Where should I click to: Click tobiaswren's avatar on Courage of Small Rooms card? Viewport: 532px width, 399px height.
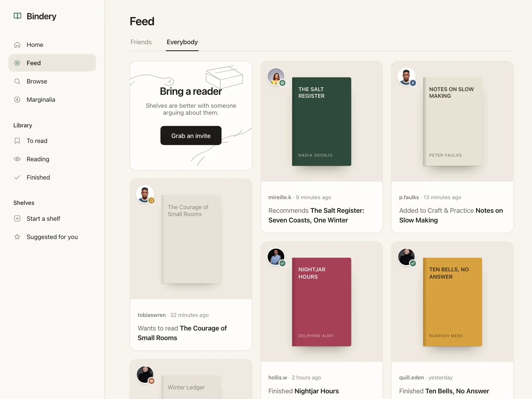coord(145,194)
